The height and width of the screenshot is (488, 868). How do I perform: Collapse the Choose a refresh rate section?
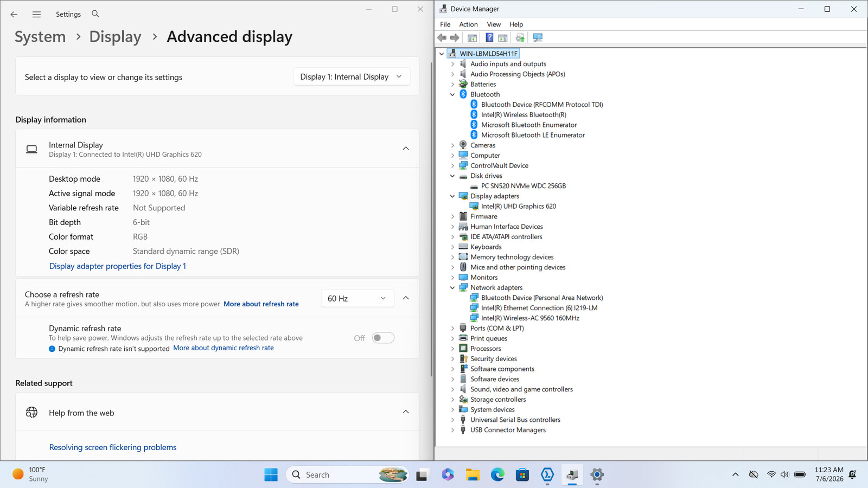[x=406, y=298]
